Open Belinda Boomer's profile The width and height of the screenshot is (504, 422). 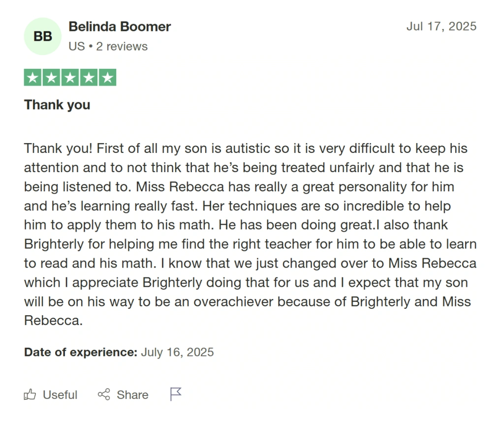120,27
